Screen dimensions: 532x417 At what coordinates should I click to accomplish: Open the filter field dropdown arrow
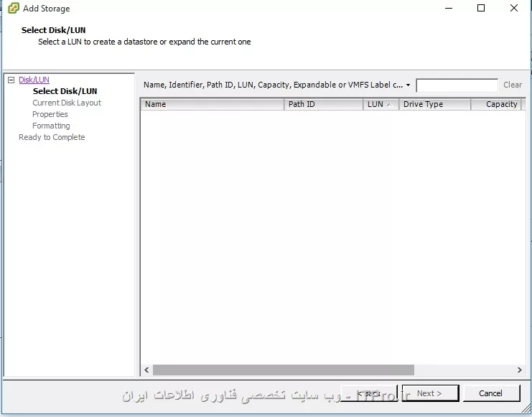(409, 85)
